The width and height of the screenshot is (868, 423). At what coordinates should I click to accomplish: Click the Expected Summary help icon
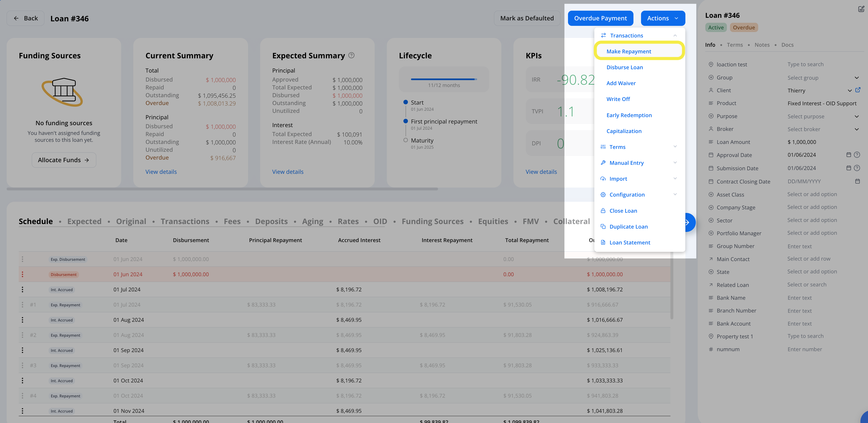(351, 55)
